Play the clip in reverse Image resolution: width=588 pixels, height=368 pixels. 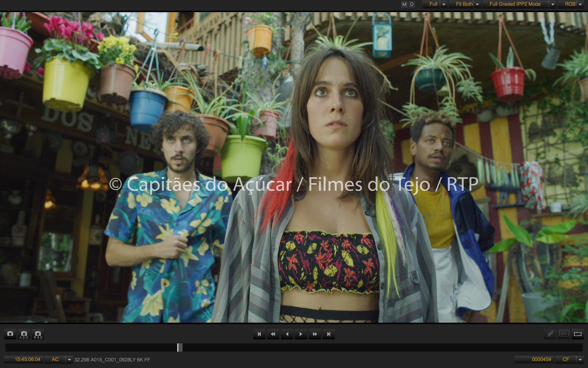pos(287,334)
